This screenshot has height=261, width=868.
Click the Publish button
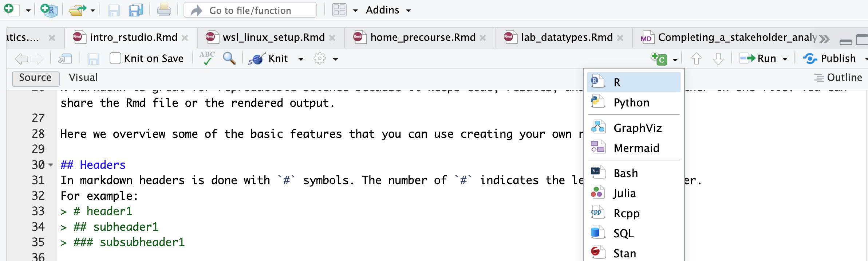pyautogui.click(x=830, y=59)
